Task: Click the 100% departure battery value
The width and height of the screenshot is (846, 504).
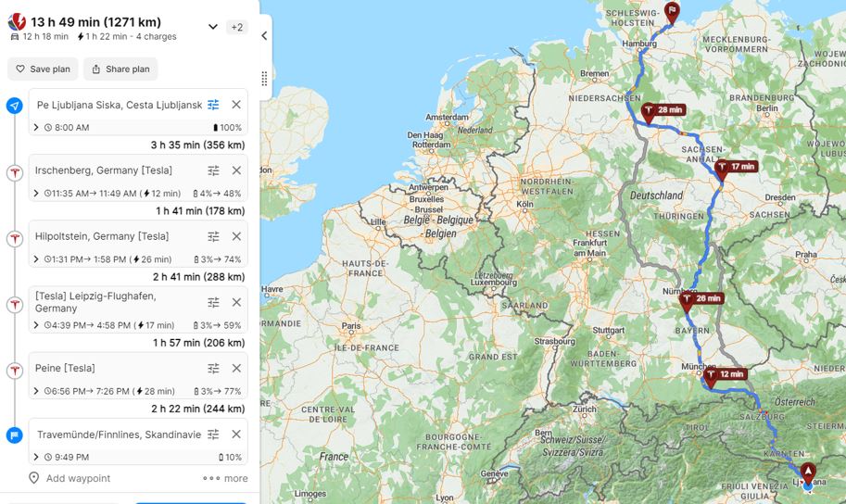Action: tap(227, 127)
